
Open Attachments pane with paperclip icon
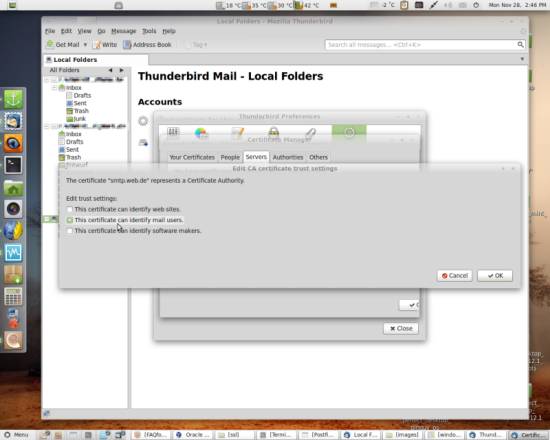310,132
